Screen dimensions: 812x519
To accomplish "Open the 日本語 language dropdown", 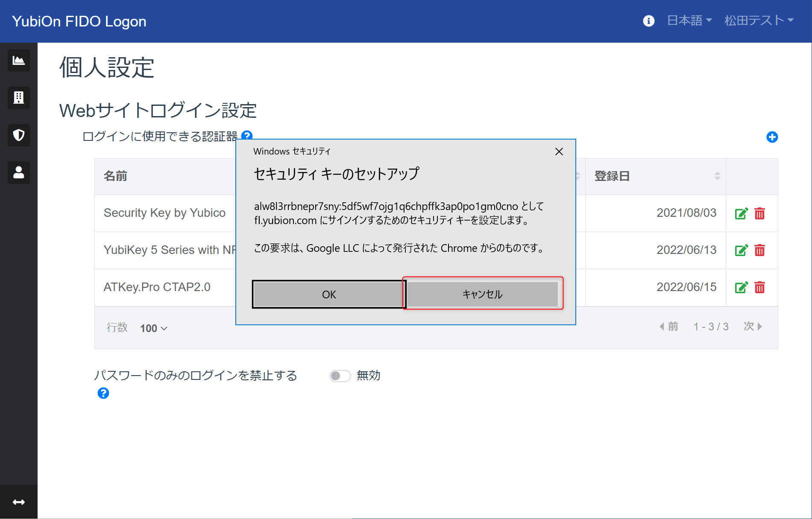I will pos(689,20).
